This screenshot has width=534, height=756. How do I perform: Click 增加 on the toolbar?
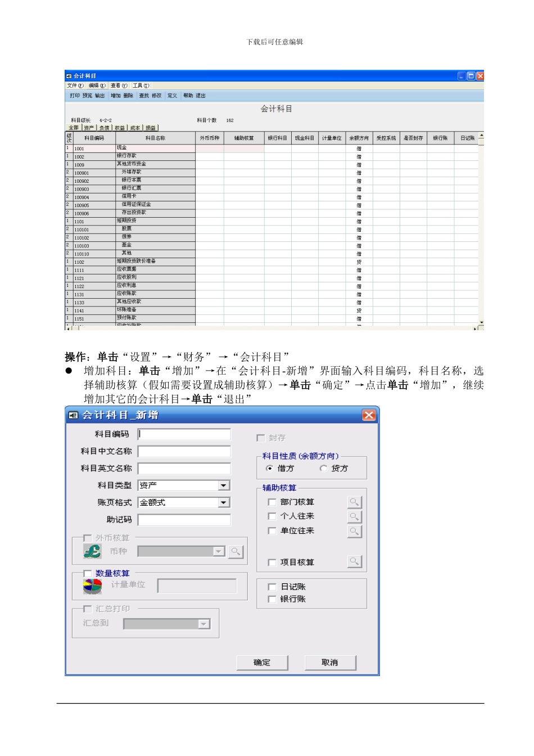click(116, 96)
